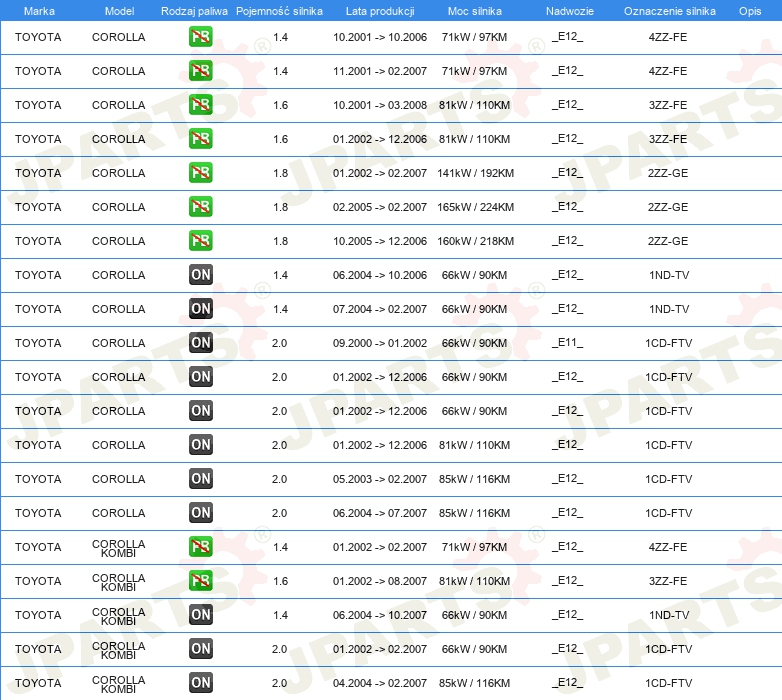Select the date cell 11.2001 -> 02.2007
The image size is (782, 700).
(x=380, y=71)
